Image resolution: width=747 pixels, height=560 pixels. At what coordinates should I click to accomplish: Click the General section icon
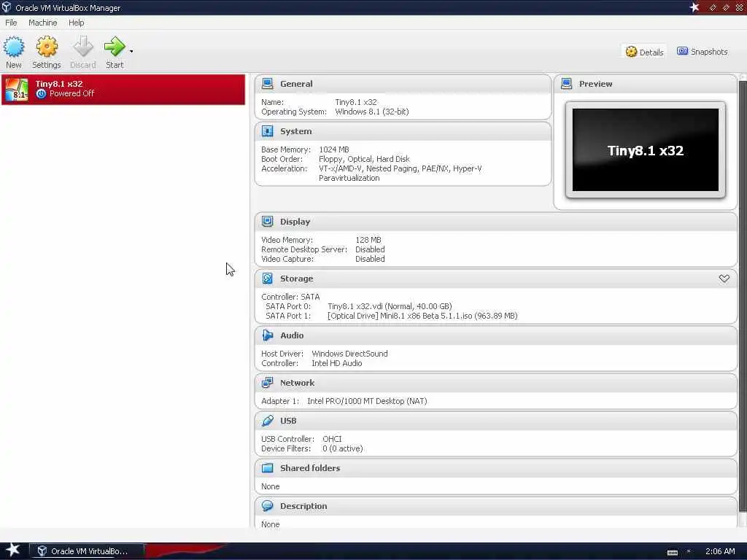click(267, 84)
